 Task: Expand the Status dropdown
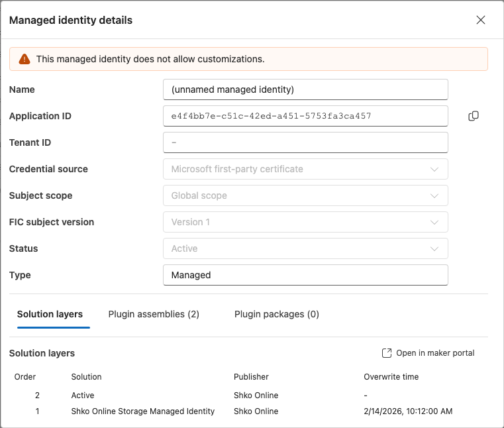[305, 248]
